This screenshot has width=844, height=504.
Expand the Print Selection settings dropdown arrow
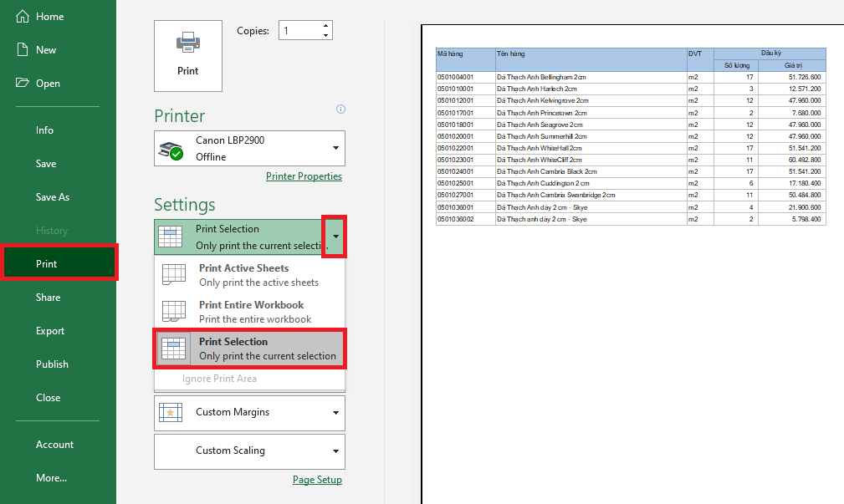(335, 237)
